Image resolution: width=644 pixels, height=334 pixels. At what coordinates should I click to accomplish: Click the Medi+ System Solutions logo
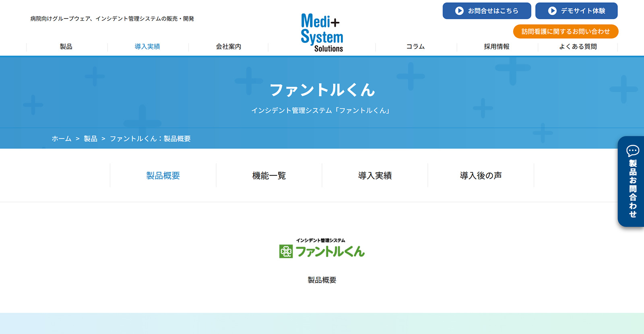322,33
